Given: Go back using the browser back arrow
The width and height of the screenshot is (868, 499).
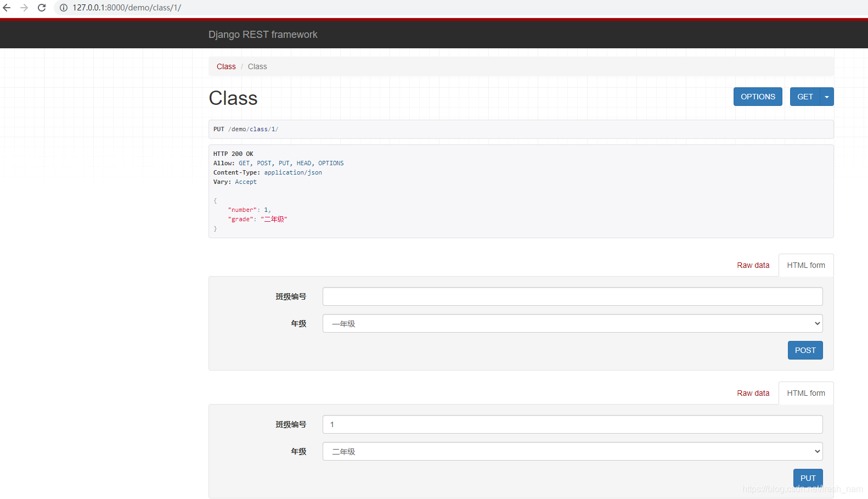Looking at the screenshot, I should tap(7, 8).
